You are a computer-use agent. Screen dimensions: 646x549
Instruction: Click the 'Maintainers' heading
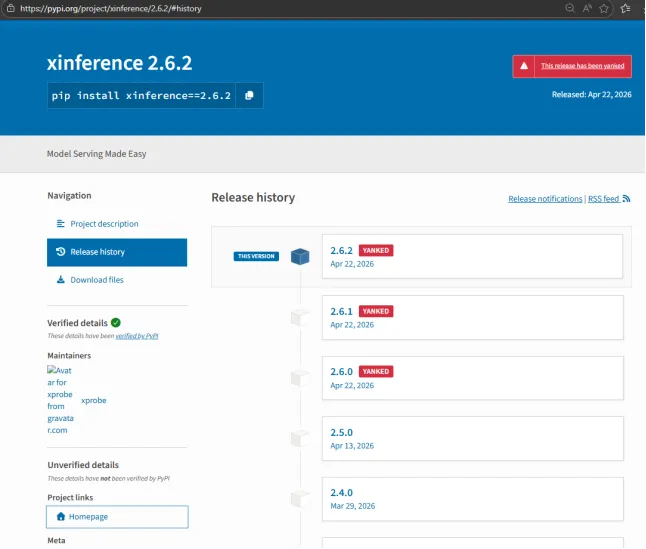69,356
